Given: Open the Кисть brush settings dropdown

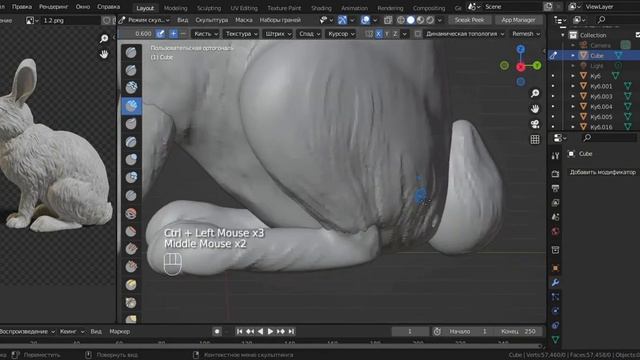Looking at the screenshot, I should coord(206,34).
